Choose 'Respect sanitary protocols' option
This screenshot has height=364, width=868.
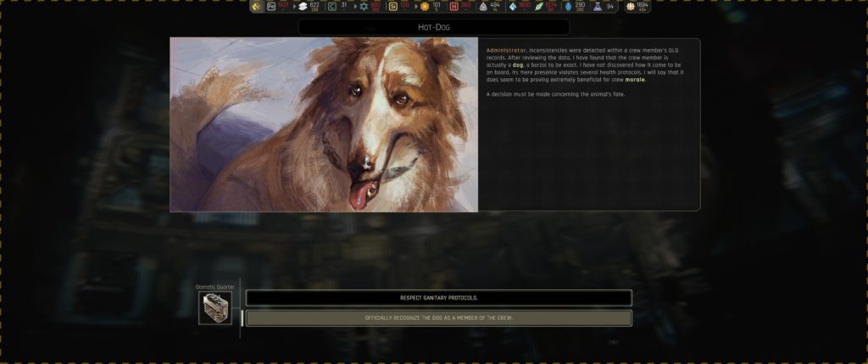click(438, 298)
